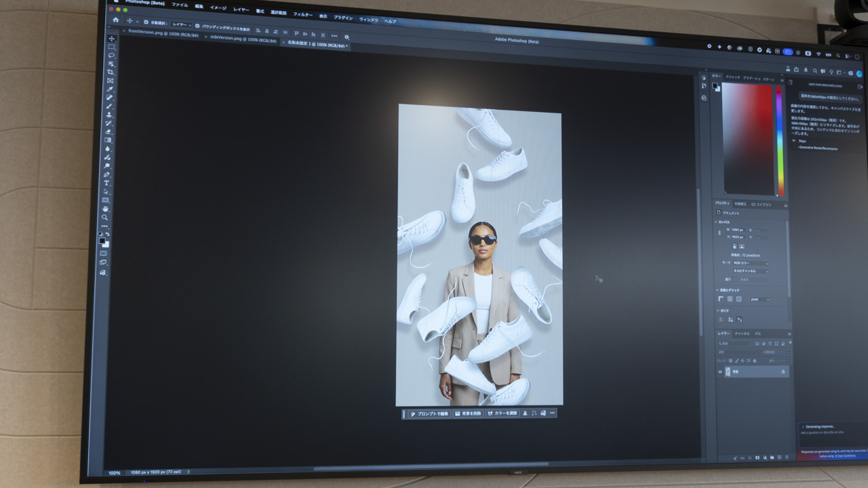Click the lock icon on the 背景 layer

tap(783, 371)
